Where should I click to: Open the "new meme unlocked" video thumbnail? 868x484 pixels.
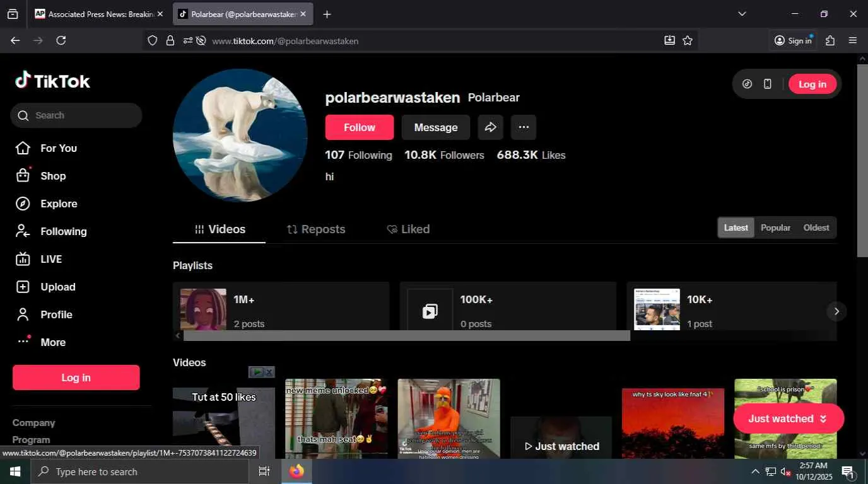(336, 418)
